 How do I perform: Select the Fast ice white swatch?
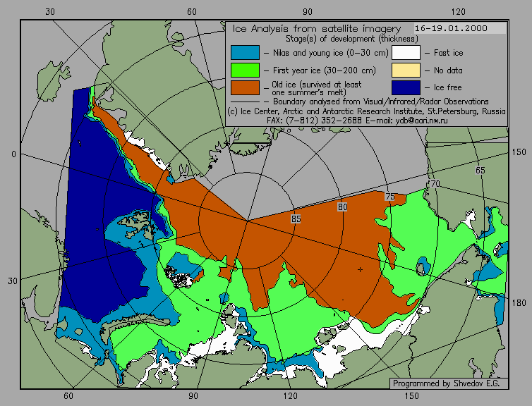tap(406, 53)
